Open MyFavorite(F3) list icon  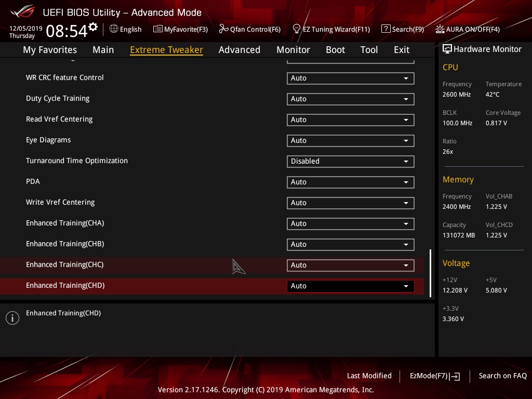(158, 29)
